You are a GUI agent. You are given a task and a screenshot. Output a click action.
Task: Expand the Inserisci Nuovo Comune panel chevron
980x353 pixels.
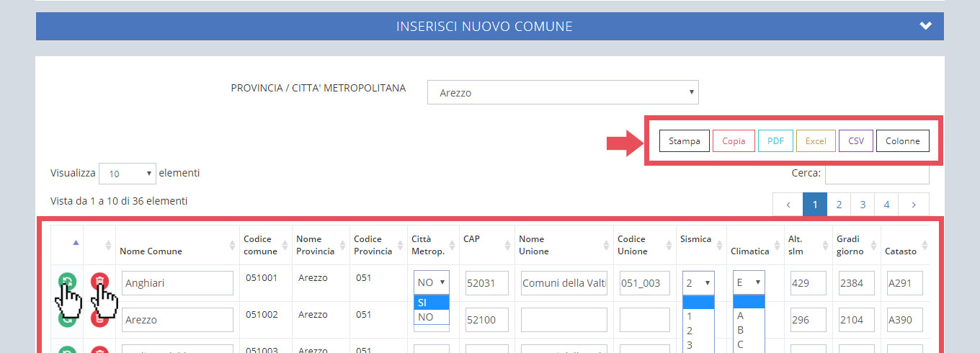point(926,26)
